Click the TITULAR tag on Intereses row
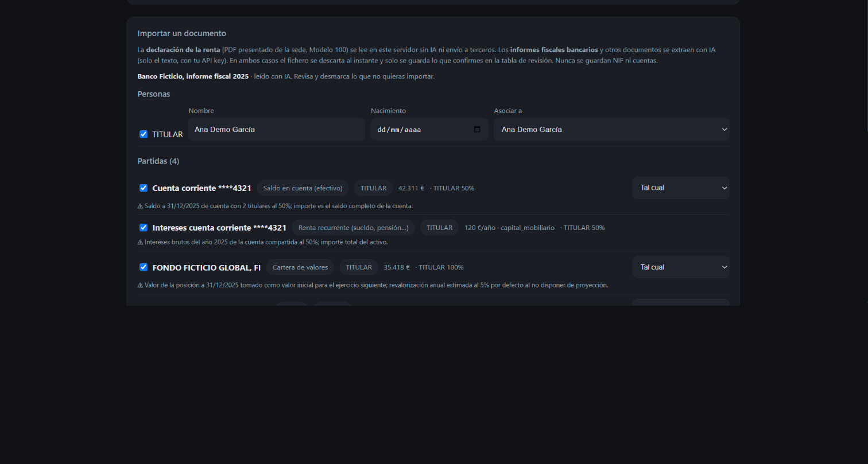 coord(439,228)
